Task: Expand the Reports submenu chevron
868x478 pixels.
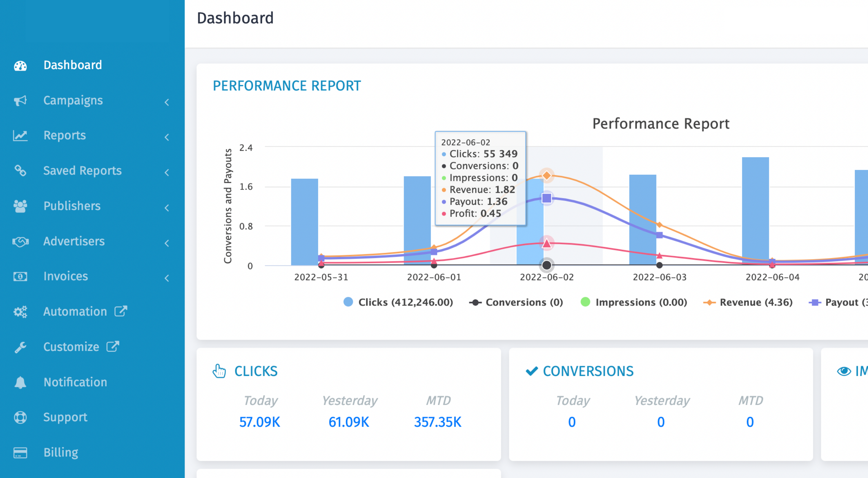Action: click(x=167, y=137)
